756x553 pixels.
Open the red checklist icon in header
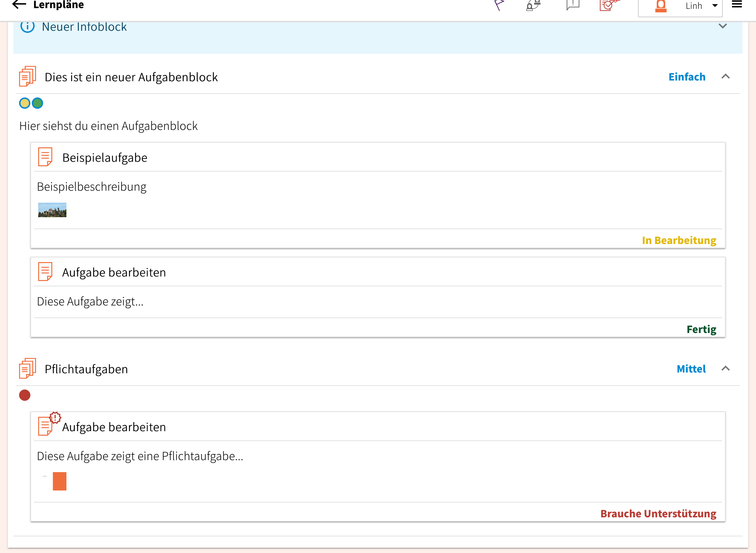[x=609, y=5]
